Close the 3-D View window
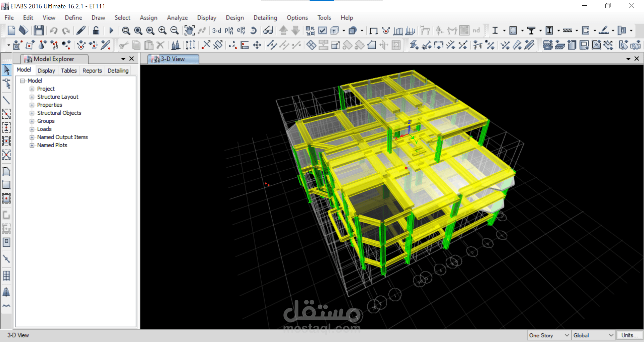Screen dimensions: 644x342 [637, 59]
